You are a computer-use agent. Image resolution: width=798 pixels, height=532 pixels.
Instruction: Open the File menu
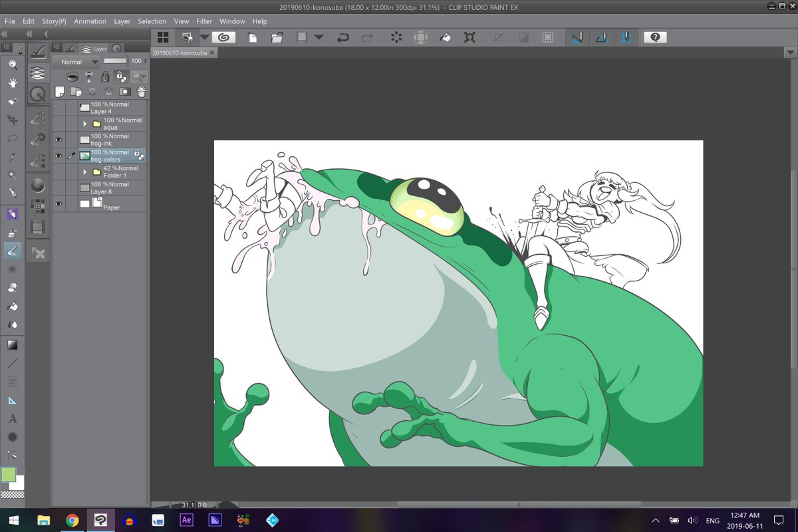coord(9,21)
